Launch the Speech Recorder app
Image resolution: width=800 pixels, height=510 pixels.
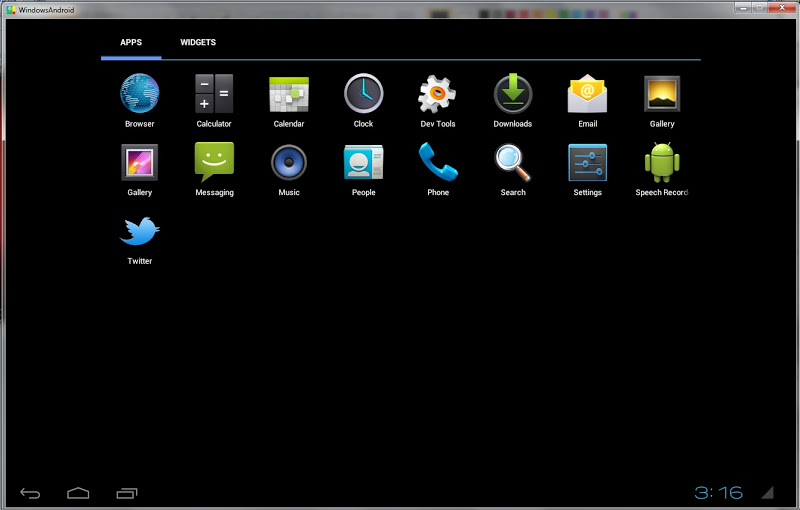662,162
